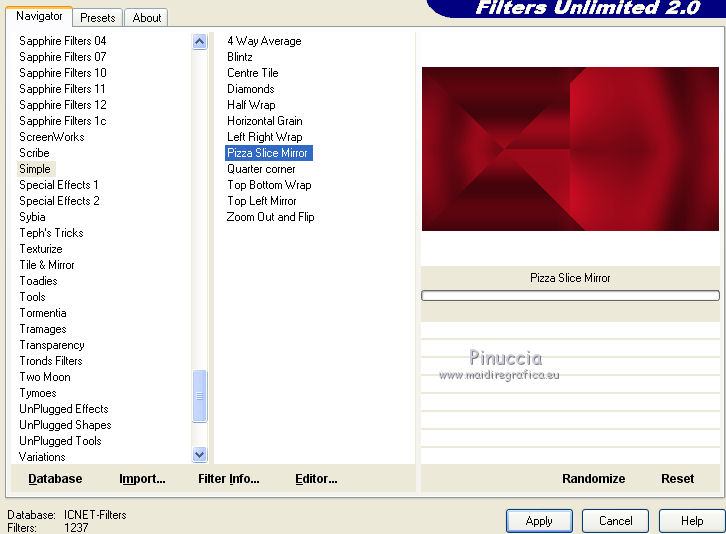Select Sapphire Filters 07 category
726x534 pixels.
(63, 57)
